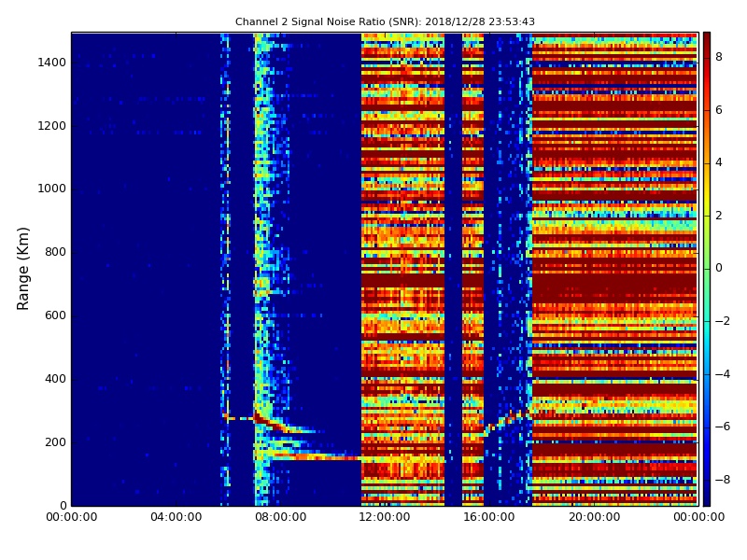
Task: Click the 12:00:00 time tick label
Action: (385, 517)
